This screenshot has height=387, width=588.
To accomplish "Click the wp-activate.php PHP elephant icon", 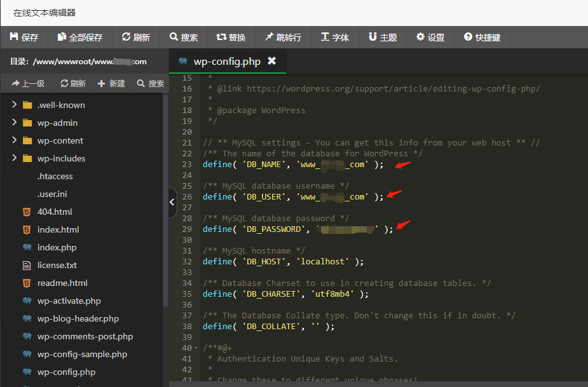I will click(27, 301).
